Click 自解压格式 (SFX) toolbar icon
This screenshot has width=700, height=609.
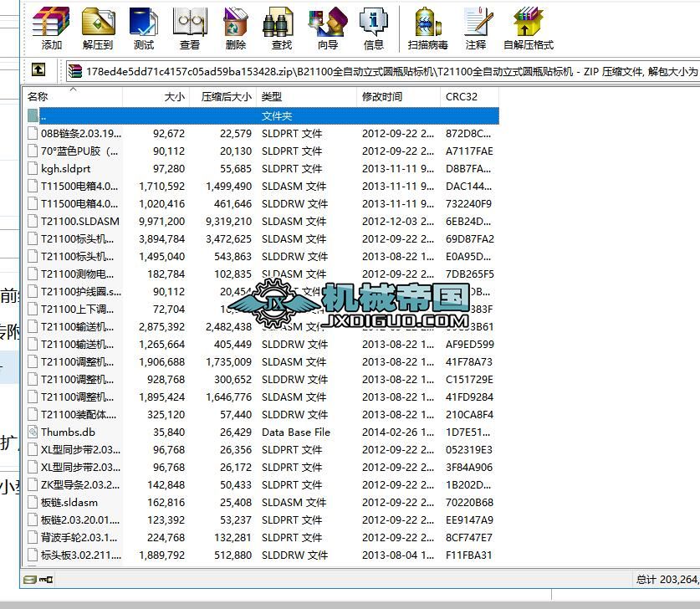pyautogui.click(x=528, y=28)
